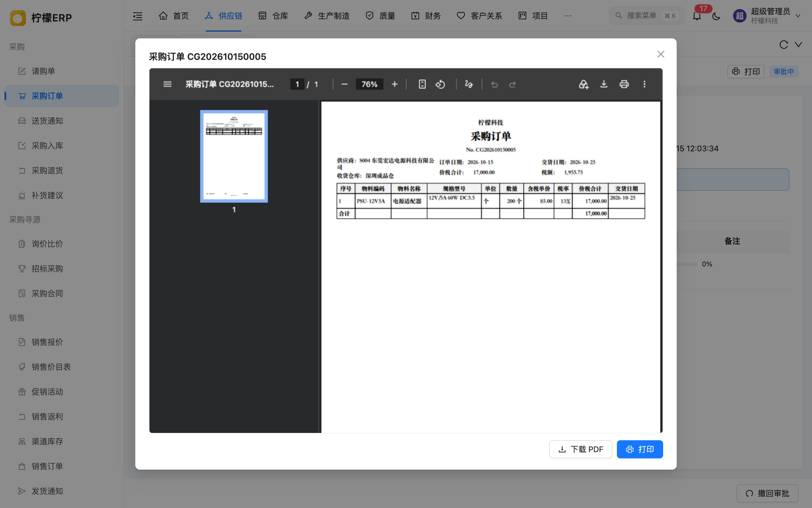Open 送货通知 in the sidebar
Image resolution: width=812 pixels, height=508 pixels.
[62, 121]
